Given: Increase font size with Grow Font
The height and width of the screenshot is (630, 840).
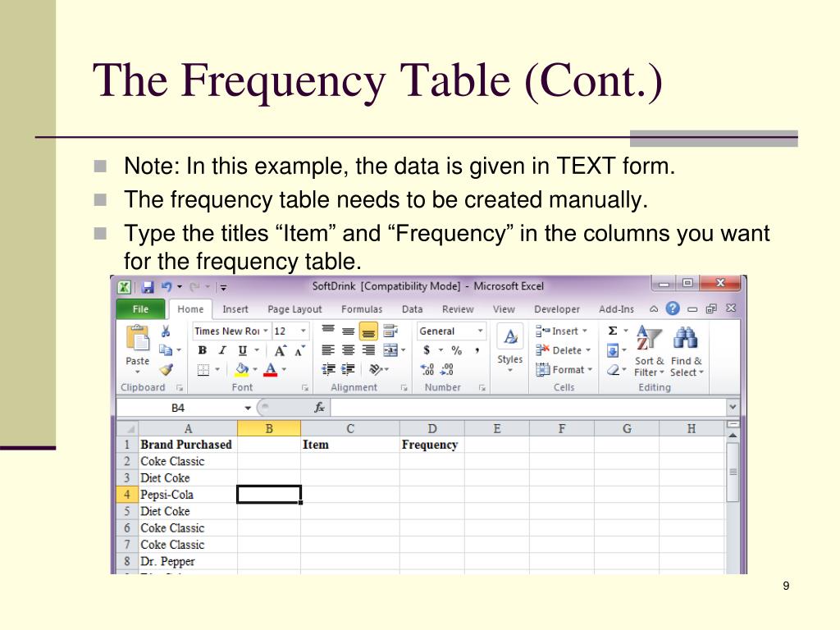Looking at the screenshot, I should pos(281,351).
